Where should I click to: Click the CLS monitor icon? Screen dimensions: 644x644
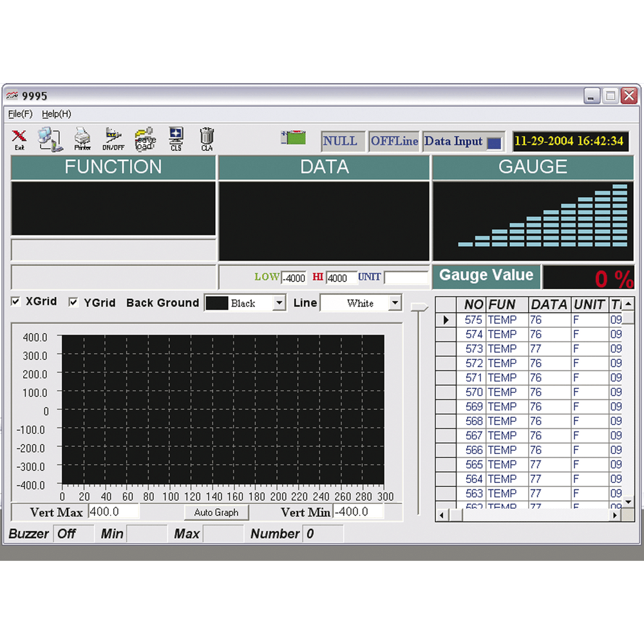pos(176,139)
